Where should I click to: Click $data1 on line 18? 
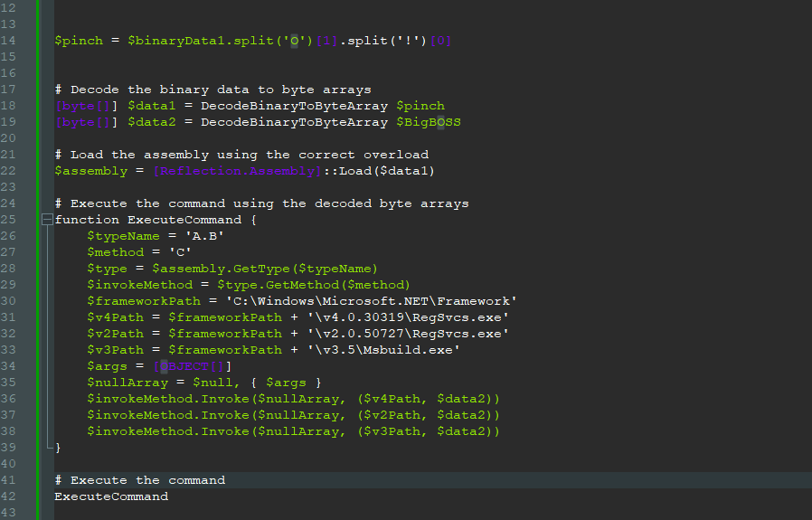[x=152, y=106]
